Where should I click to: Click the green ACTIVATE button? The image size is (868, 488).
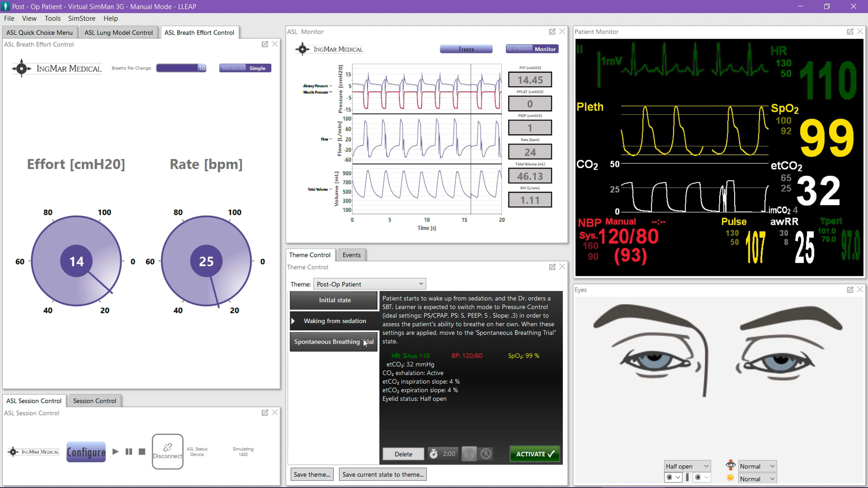pos(535,454)
